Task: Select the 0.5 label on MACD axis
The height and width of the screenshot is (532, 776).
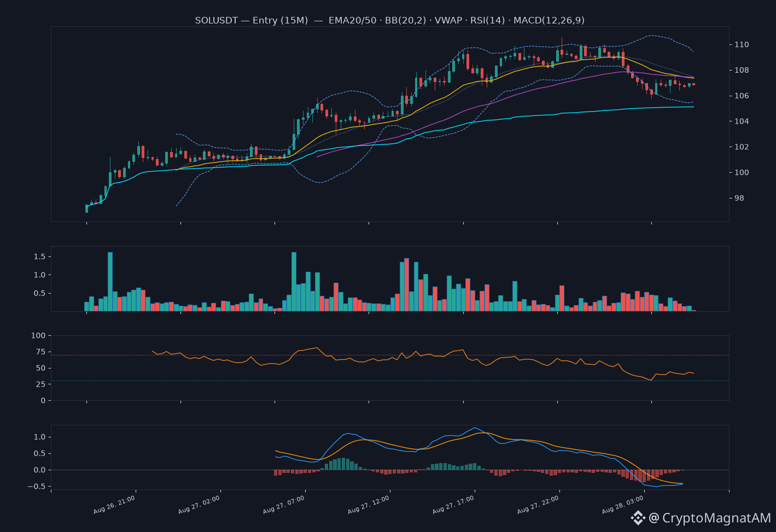Action: tap(39, 453)
